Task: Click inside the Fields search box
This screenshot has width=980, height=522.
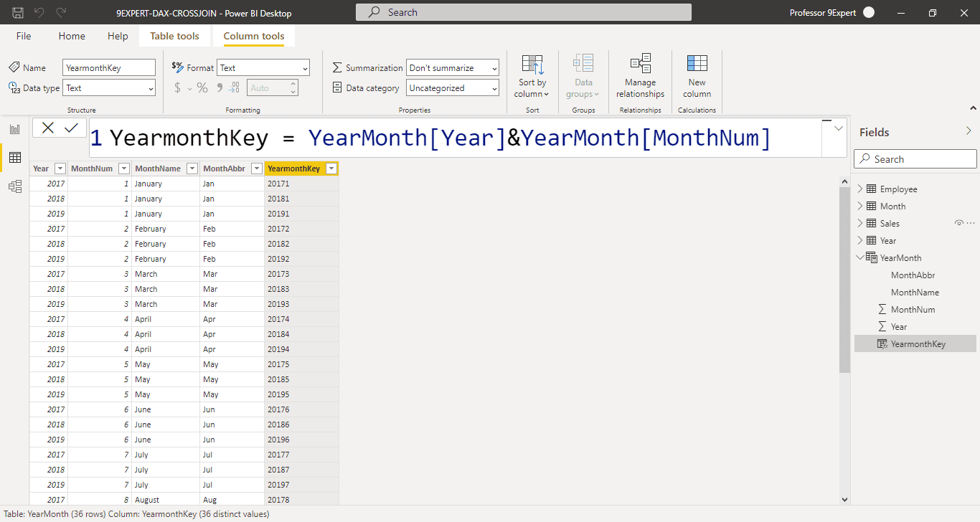Action: [x=915, y=158]
